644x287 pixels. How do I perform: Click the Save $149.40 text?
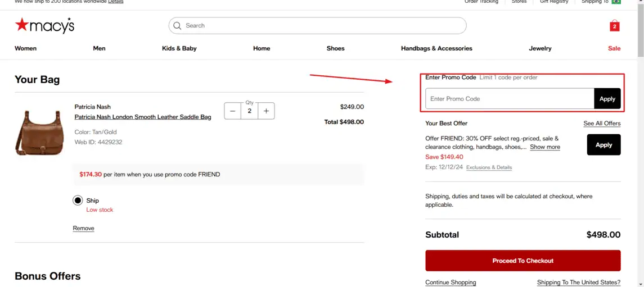coord(444,157)
